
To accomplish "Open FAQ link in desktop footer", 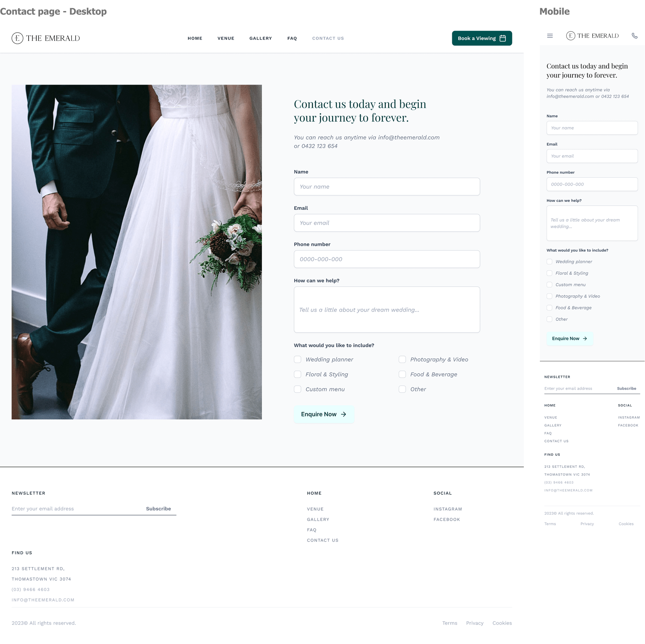I will (x=311, y=530).
